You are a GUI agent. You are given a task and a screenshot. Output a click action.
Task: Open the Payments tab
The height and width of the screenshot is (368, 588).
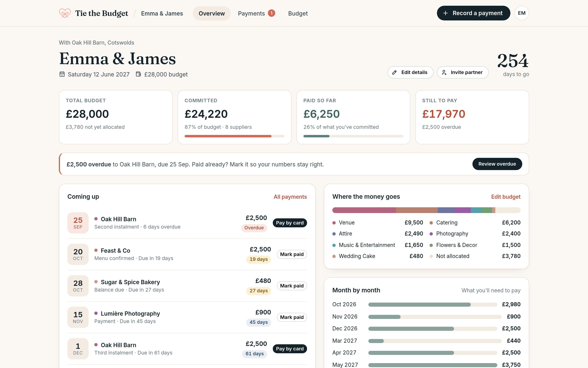point(256,13)
